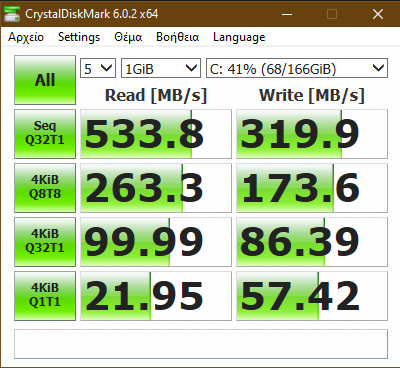This screenshot has width=400, height=368.
Task: Click the 4KiB Q1T1 write result 57.42
Action: coord(312,296)
